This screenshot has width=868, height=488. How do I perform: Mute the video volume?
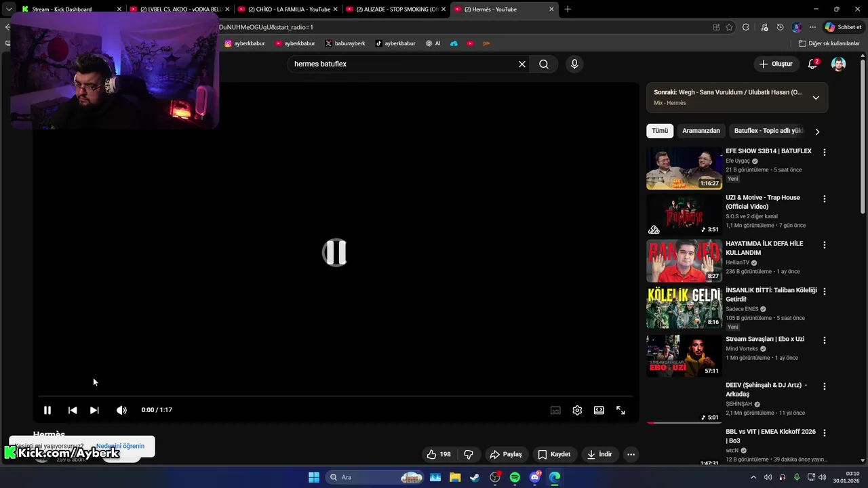coord(121,410)
